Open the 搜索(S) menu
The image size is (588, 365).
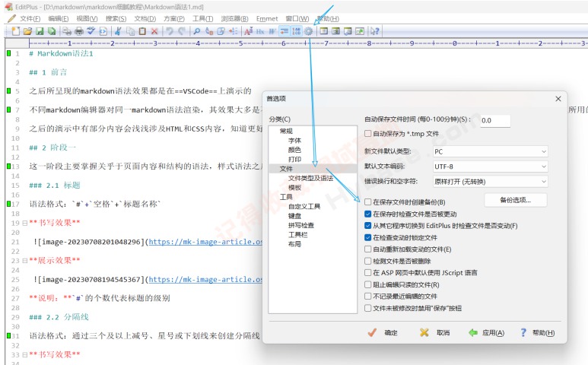116,18
